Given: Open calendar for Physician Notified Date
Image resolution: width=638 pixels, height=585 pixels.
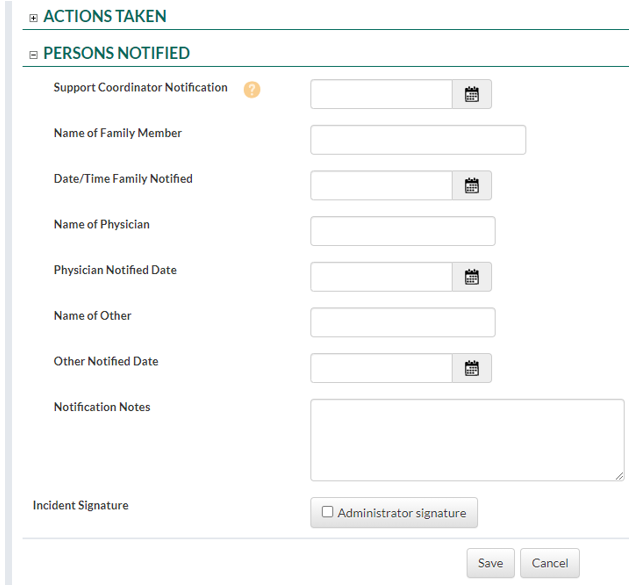Looking at the screenshot, I should pyautogui.click(x=472, y=277).
